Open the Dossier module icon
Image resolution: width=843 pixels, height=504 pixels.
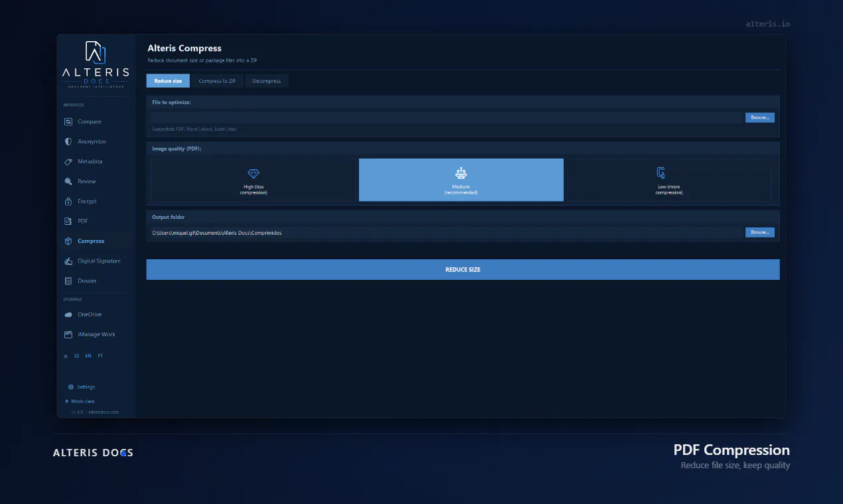[x=68, y=281]
